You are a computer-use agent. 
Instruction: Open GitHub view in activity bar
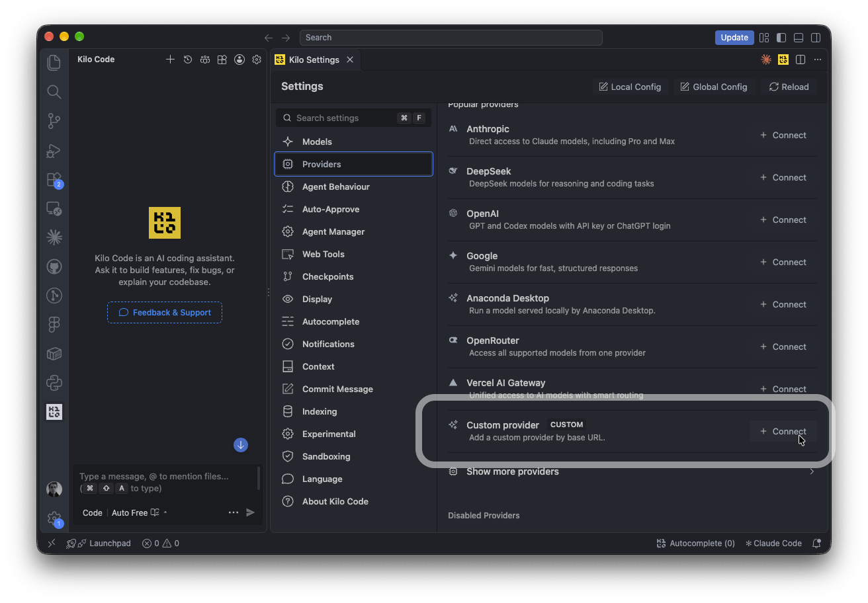point(54,266)
